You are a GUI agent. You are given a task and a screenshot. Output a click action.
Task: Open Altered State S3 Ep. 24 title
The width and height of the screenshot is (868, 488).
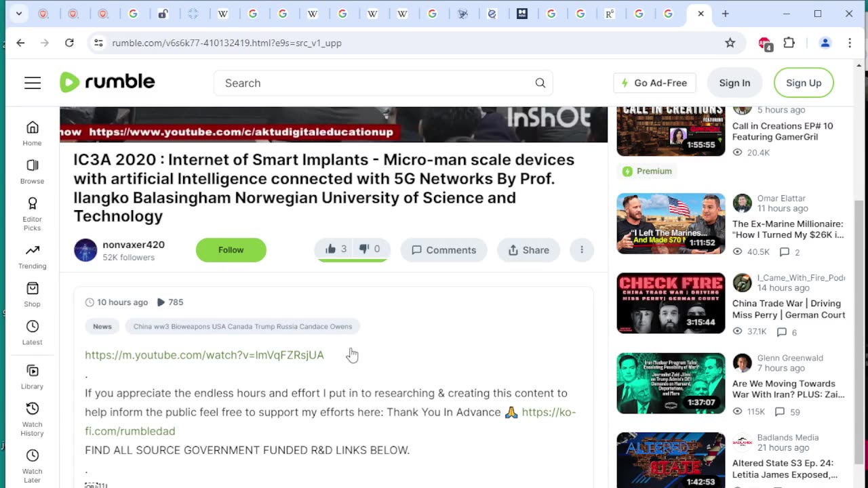[785, 468]
